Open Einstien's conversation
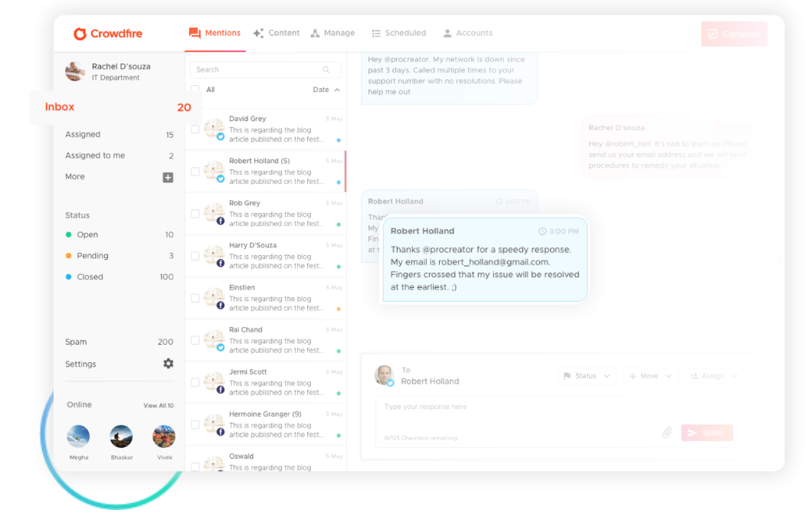This screenshot has height=520, width=812. (x=266, y=299)
